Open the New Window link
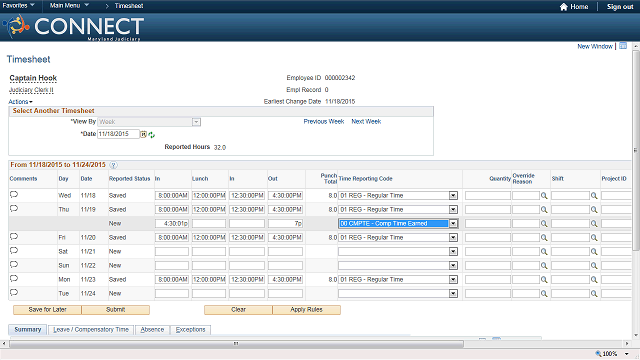 595,46
